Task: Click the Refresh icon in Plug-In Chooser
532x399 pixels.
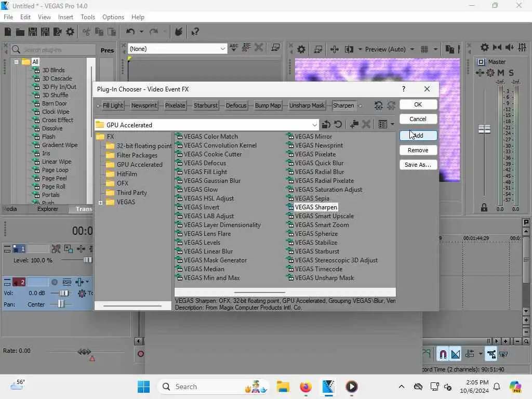Action: [338, 125]
